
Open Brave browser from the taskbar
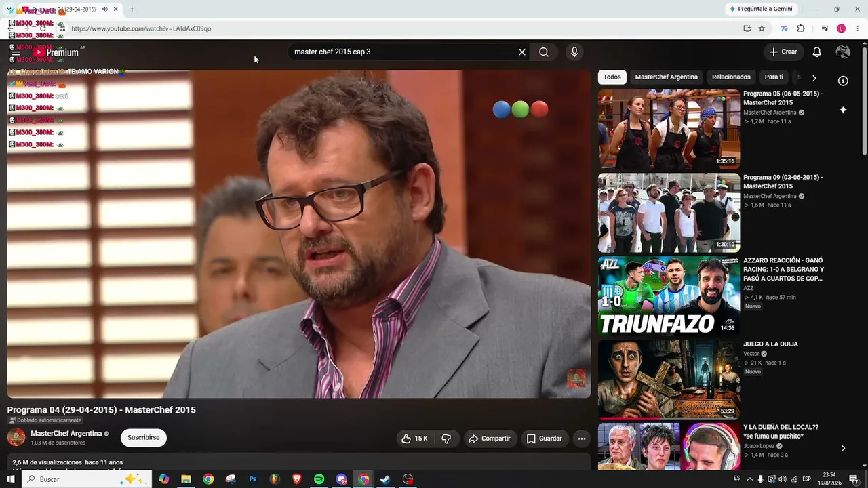297,479
